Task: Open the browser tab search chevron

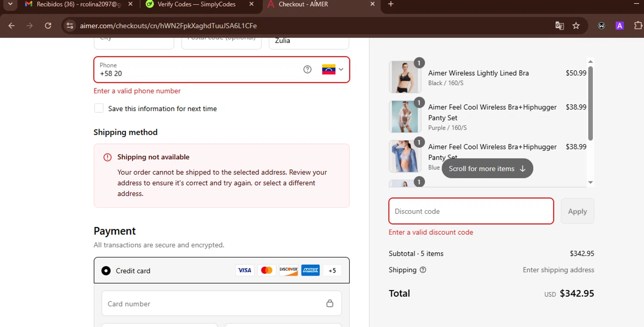Action: [x=10, y=4]
